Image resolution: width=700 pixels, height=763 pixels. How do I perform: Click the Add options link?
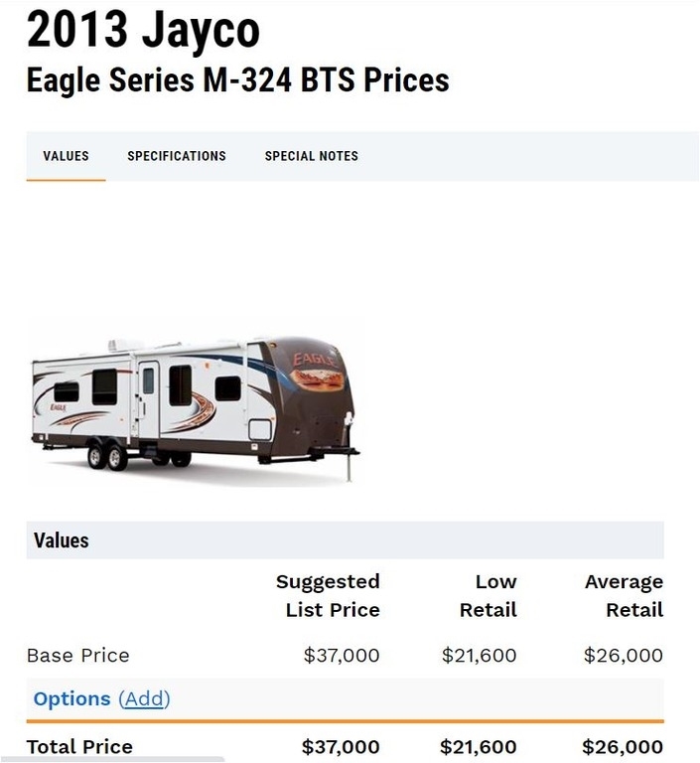tap(144, 698)
